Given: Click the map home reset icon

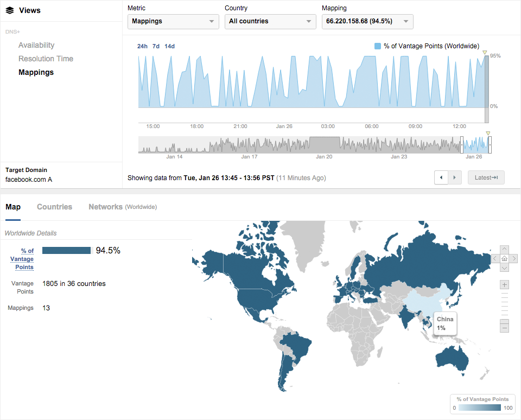Looking at the screenshot, I should tap(504, 258).
